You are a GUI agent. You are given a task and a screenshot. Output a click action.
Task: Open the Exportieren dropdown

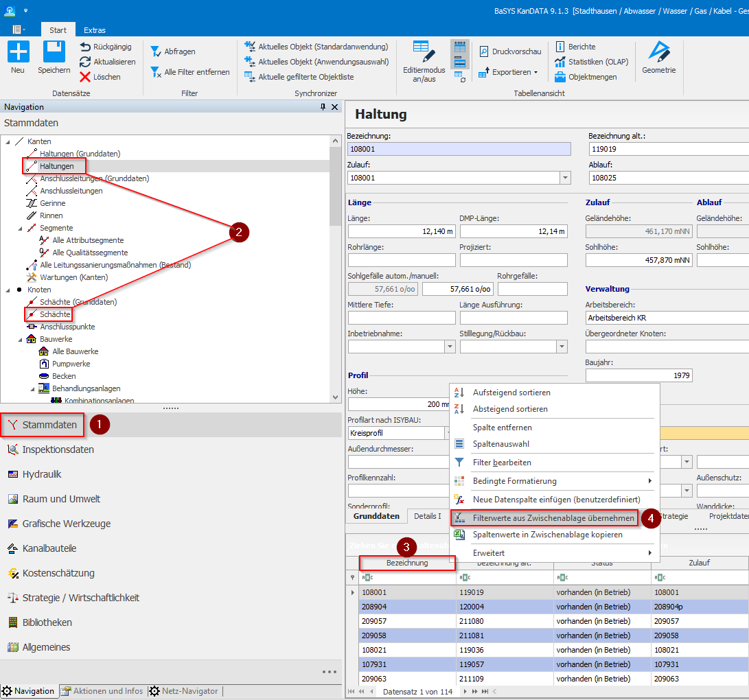(535, 72)
